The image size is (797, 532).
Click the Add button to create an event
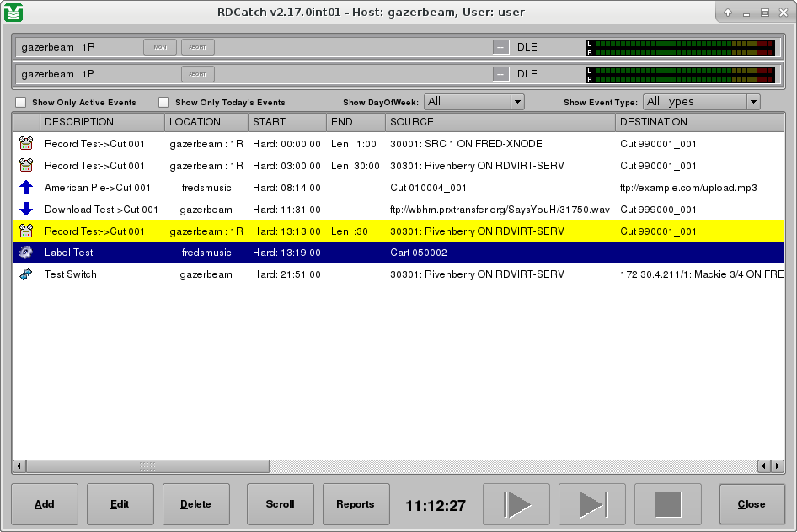(44, 504)
